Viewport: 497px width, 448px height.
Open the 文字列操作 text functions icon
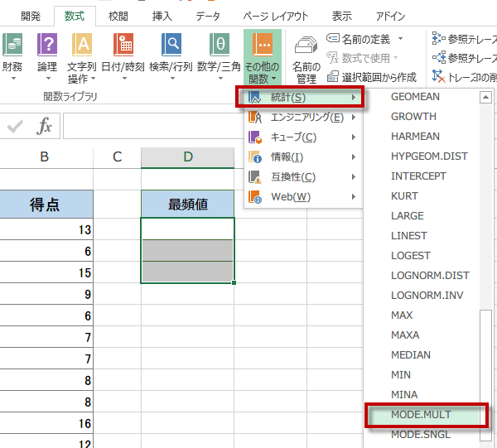pyautogui.click(x=82, y=45)
